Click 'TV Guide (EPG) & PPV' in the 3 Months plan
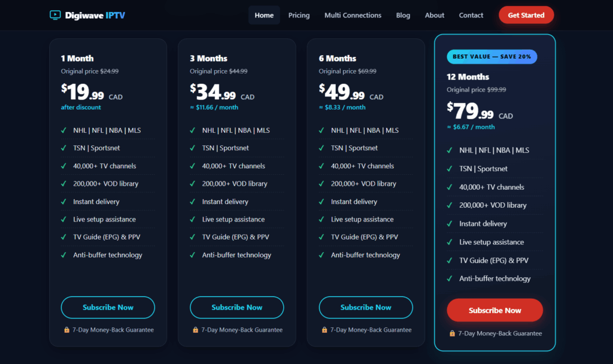This screenshot has width=613, height=364. (236, 237)
